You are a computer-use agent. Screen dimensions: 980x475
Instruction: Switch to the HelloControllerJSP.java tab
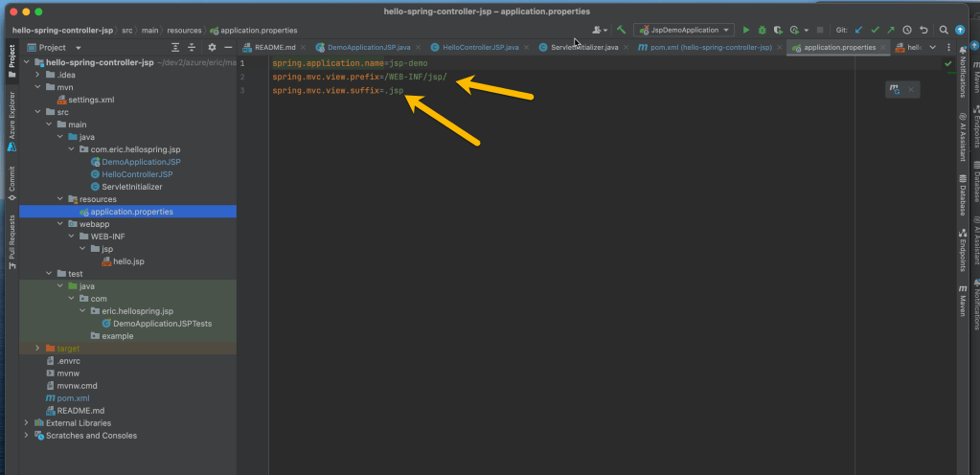pyautogui.click(x=479, y=47)
